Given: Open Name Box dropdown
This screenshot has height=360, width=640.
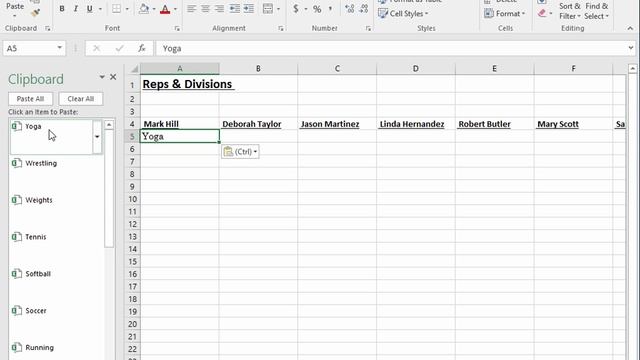Looking at the screenshot, I should (60, 48).
